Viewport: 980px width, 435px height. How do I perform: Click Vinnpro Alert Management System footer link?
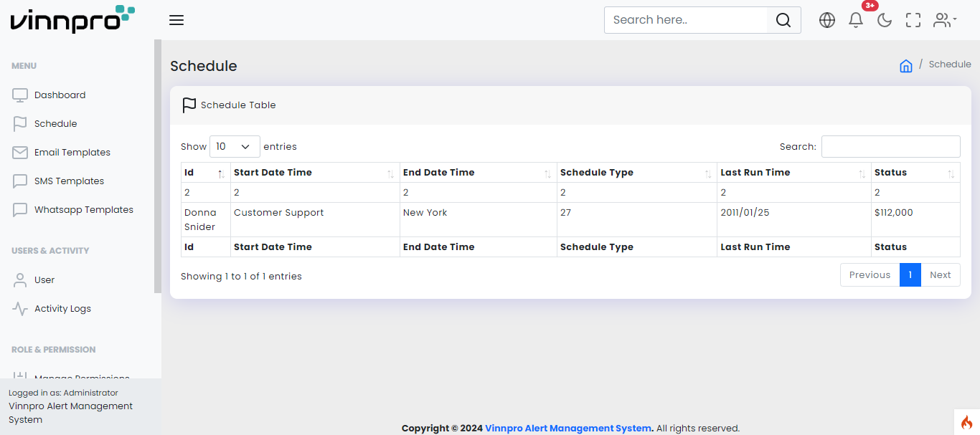pos(568,429)
